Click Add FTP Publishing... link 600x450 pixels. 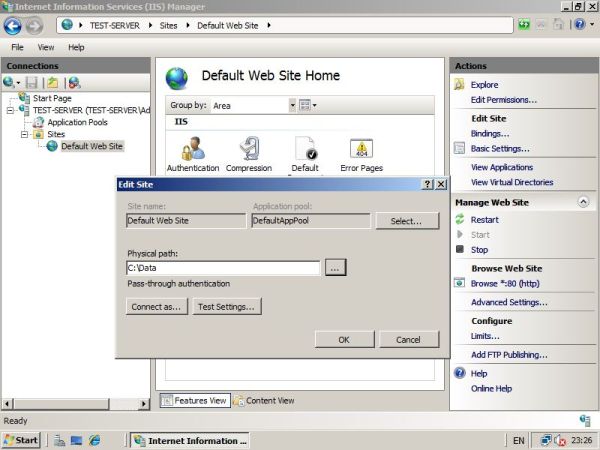coord(509,355)
